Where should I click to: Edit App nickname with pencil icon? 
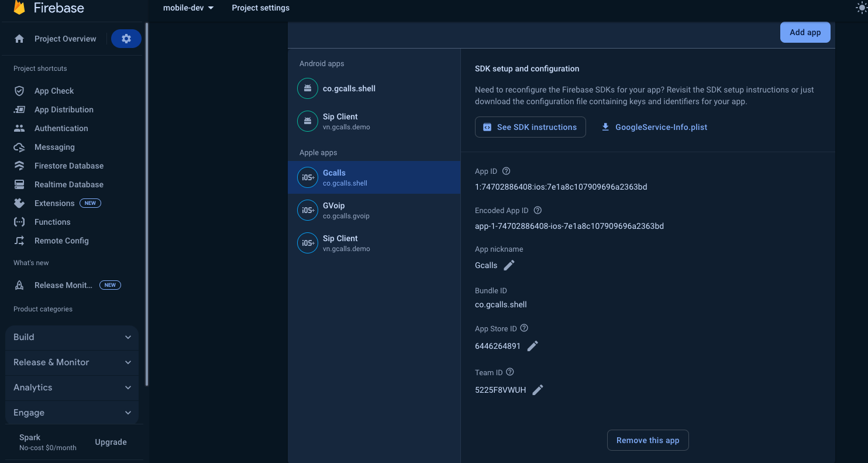(x=509, y=265)
